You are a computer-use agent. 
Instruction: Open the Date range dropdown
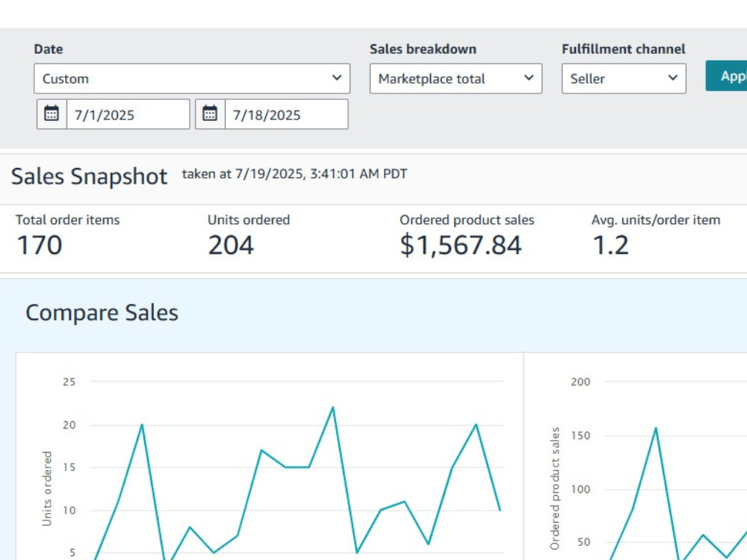point(192,78)
